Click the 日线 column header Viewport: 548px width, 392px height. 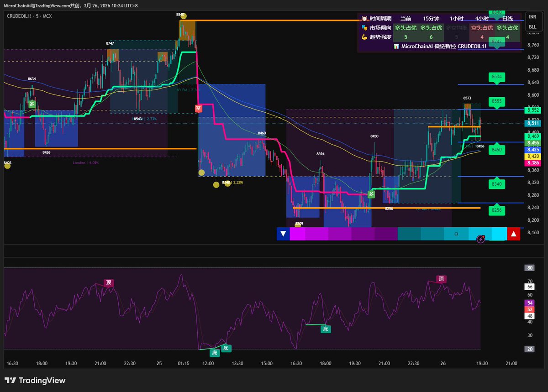[x=507, y=19]
